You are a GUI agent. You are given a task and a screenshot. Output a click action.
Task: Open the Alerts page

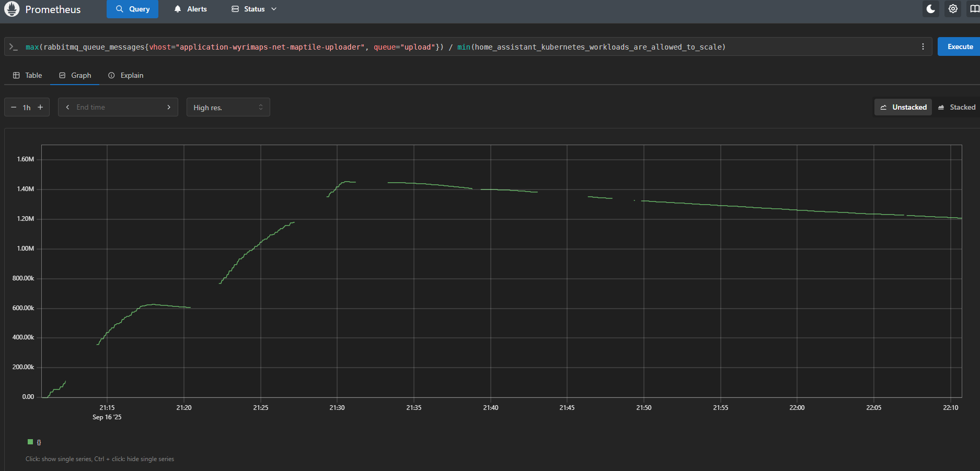click(190, 9)
